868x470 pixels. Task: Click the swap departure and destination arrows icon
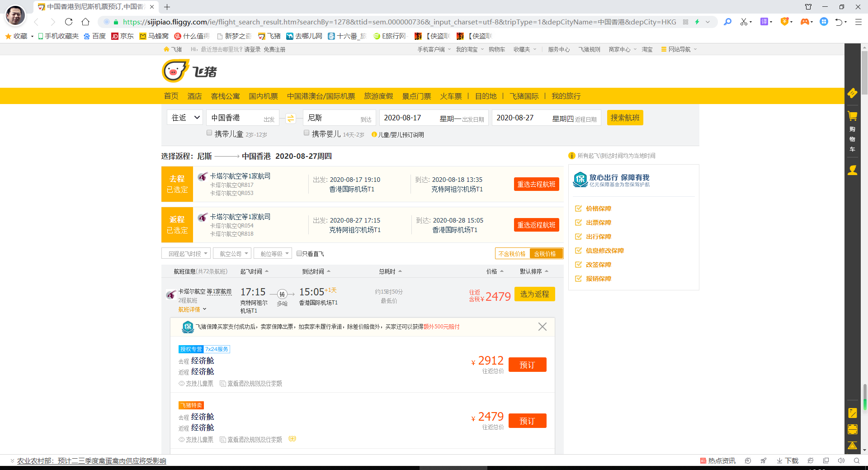pos(291,118)
